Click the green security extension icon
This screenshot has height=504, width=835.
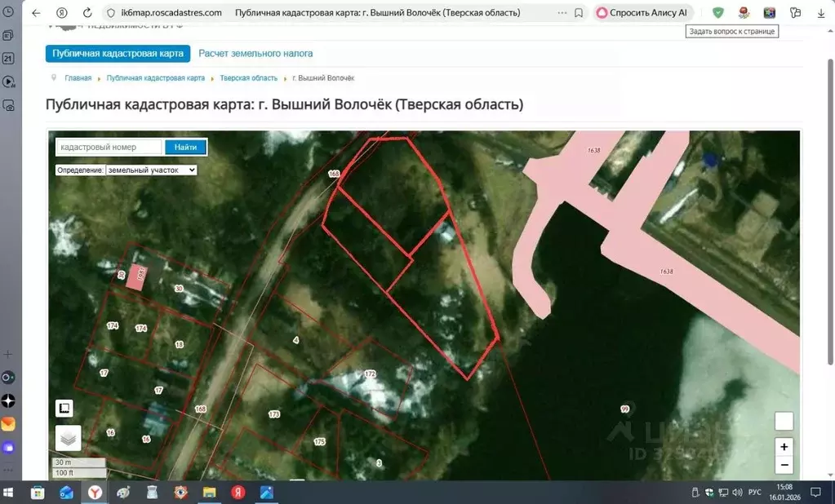point(719,12)
